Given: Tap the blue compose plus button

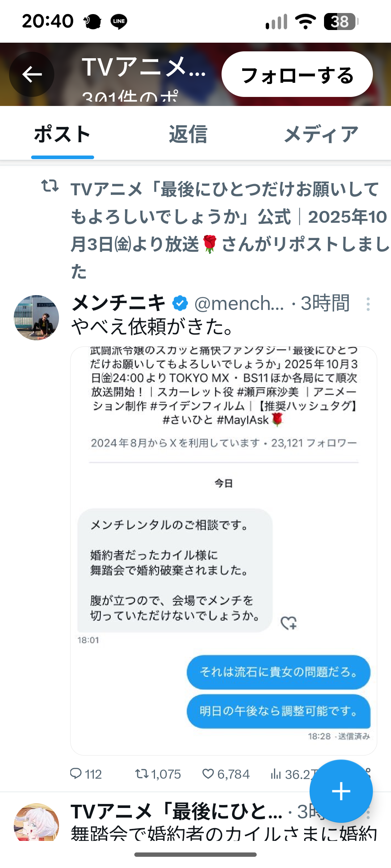Looking at the screenshot, I should point(341,791).
